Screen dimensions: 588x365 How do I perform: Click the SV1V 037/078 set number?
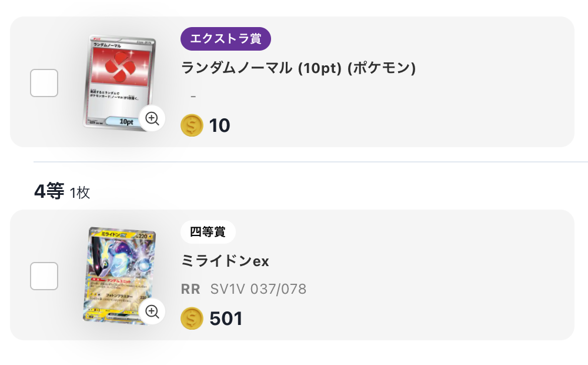pos(258,289)
